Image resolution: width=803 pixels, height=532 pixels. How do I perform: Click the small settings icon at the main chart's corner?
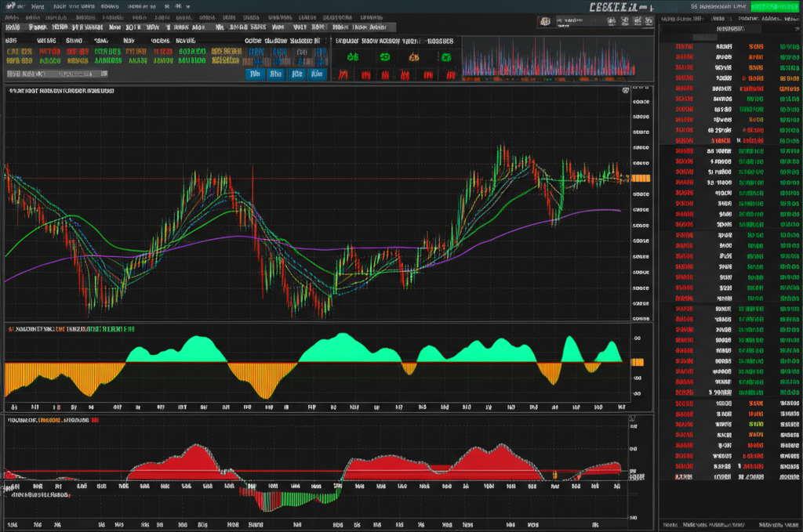(624, 91)
